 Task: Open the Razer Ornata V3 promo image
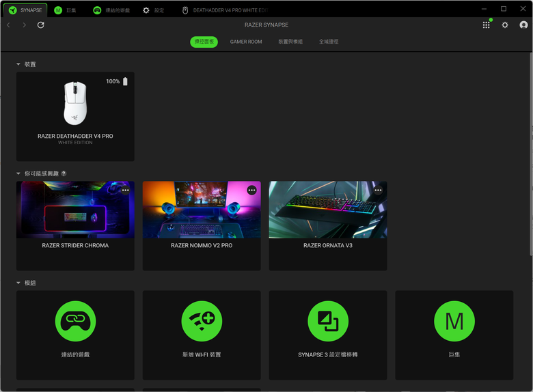[x=328, y=210]
